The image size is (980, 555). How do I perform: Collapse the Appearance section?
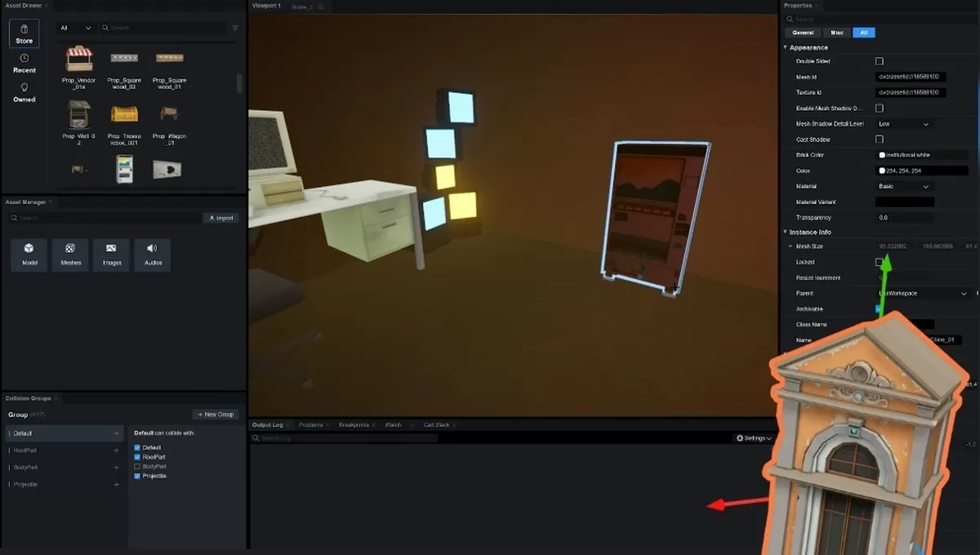pyautogui.click(x=786, y=47)
